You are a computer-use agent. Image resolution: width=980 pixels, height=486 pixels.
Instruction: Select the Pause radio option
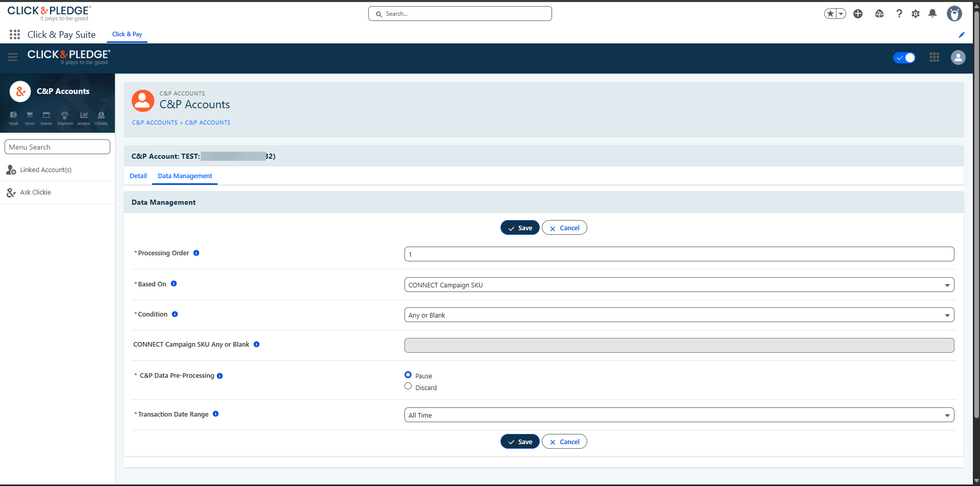[x=408, y=375]
